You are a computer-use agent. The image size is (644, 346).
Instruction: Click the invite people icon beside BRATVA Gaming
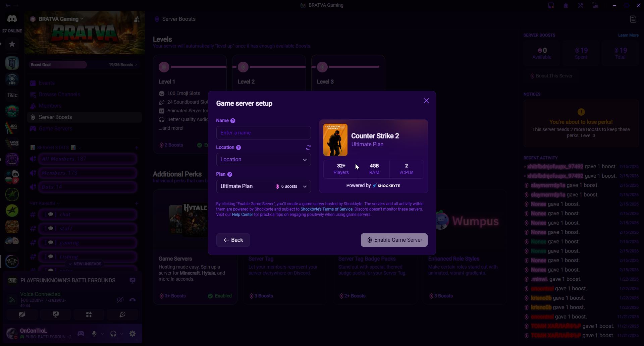click(x=137, y=19)
